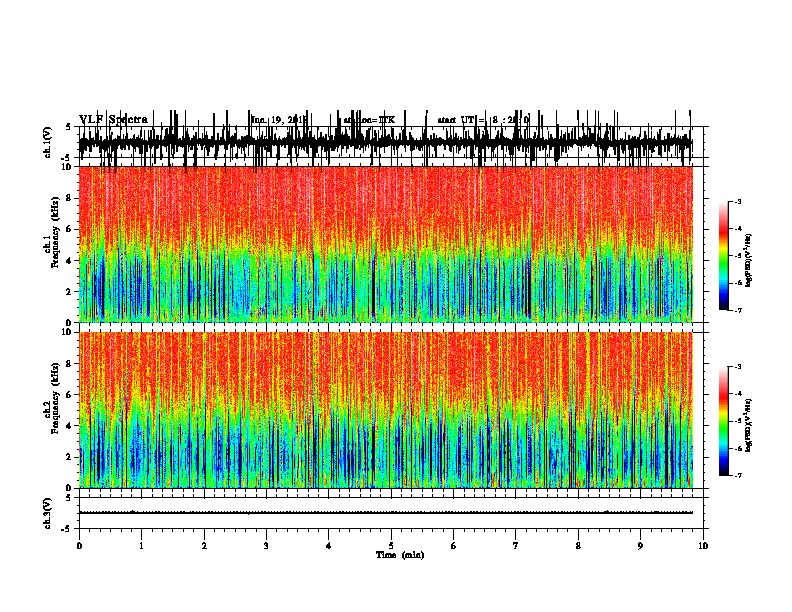This screenshot has width=792, height=612.
Task: Click inside the ch.2 spectrogram panel
Action: click(x=385, y=410)
